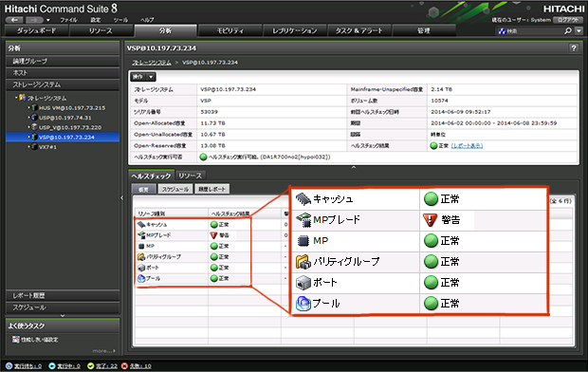Open the ヘルプ menu
The image size is (588, 372).
point(147,20)
